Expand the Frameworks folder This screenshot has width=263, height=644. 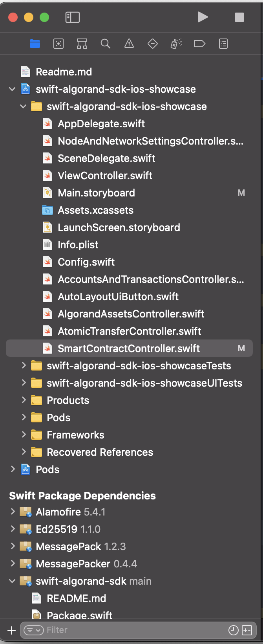[24, 435]
